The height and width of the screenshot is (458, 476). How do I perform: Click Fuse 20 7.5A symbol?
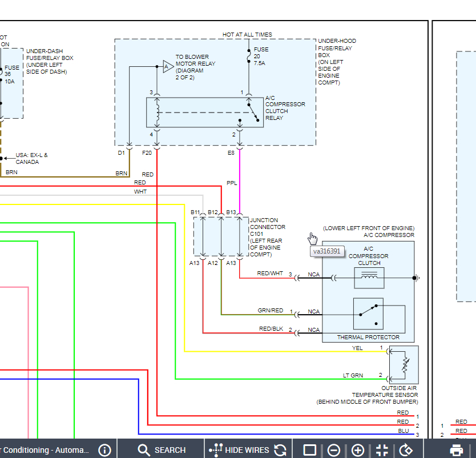pos(249,56)
